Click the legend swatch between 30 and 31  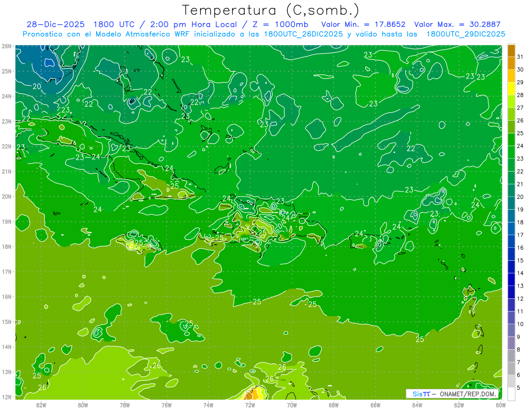pos(511,63)
